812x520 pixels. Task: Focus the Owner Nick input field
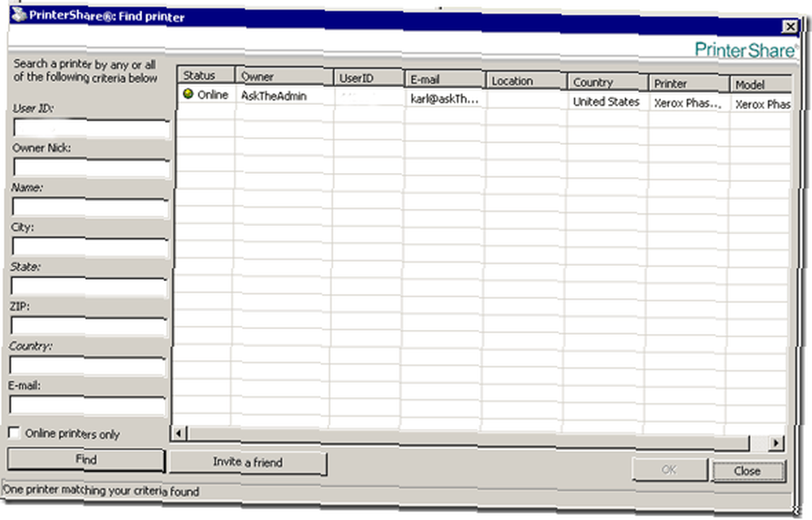[x=91, y=168]
